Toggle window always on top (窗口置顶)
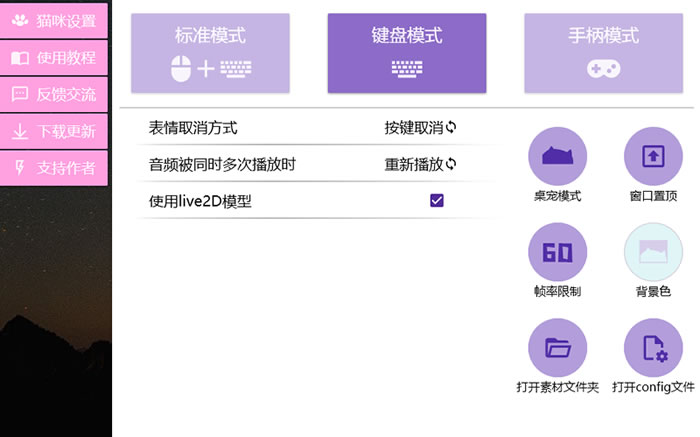Screen dimensions: 700x437 [x=653, y=156]
